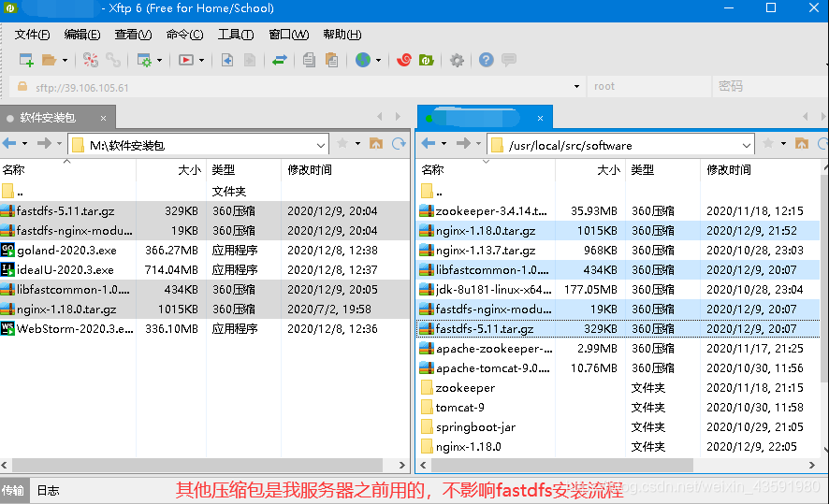Click the 密码 password field
829x504 pixels.
tap(770, 87)
